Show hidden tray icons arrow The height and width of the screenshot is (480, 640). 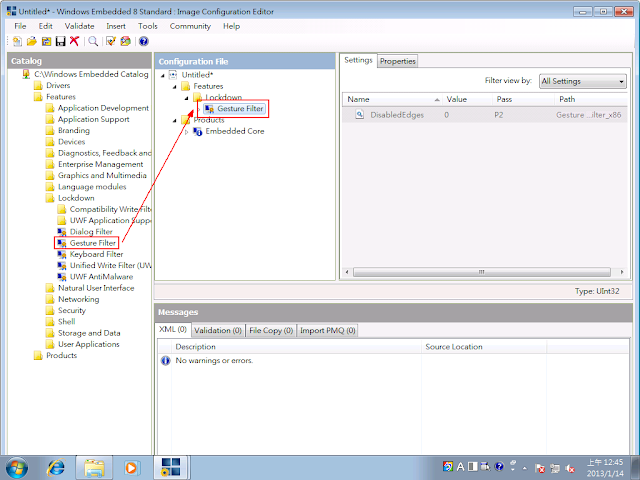tap(525, 468)
